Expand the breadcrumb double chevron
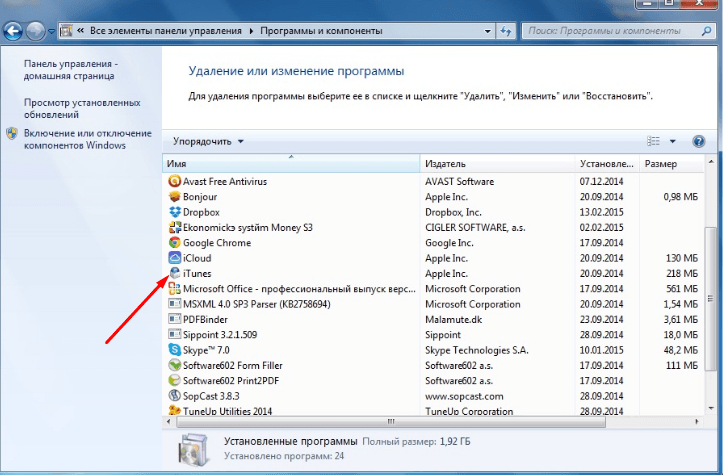 click(x=81, y=30)
